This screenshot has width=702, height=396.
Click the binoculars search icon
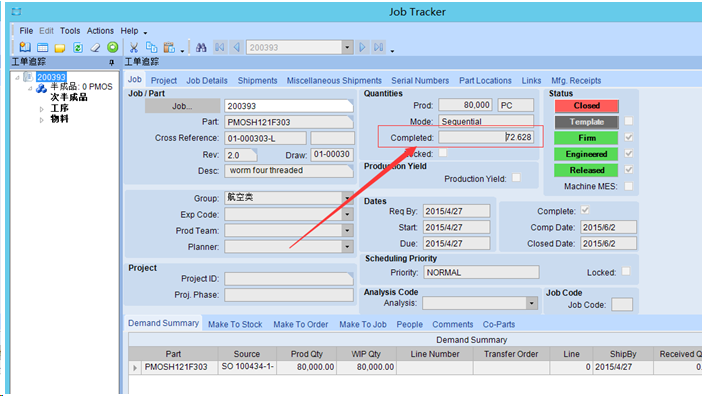point(201,47)
